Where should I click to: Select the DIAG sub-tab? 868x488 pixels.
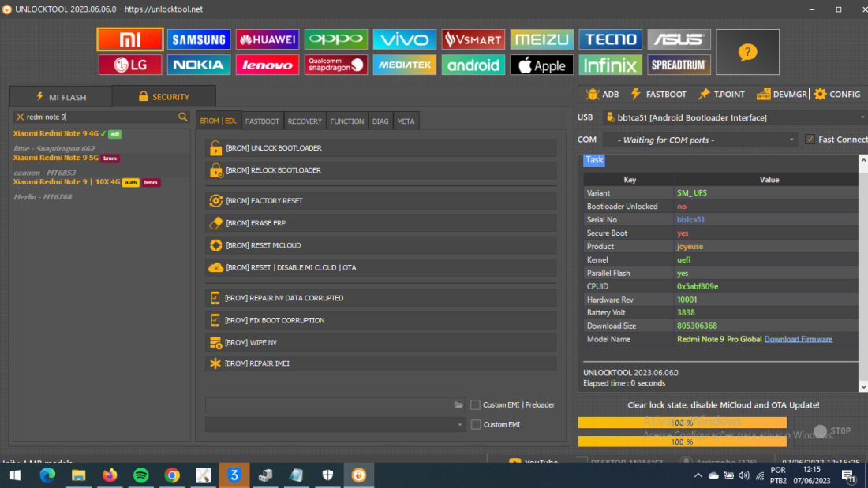tap(380, 121)
